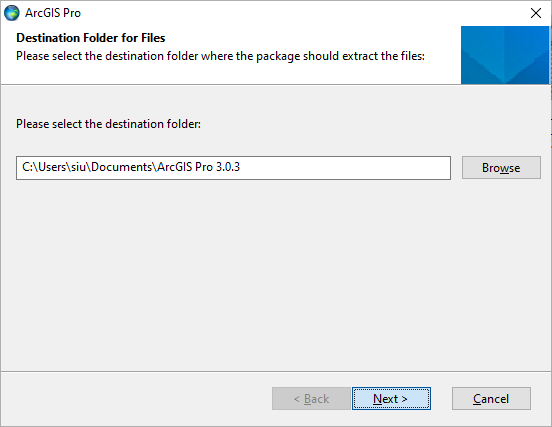Click 'C:\Users' at the path start
Viewport: 552px width, 427px height.
(x=45, y=167)
